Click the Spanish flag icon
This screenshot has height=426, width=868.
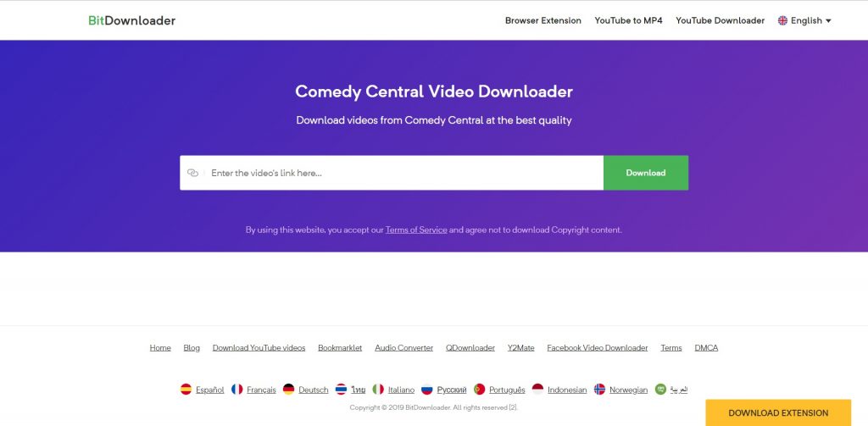click(186, 390)
